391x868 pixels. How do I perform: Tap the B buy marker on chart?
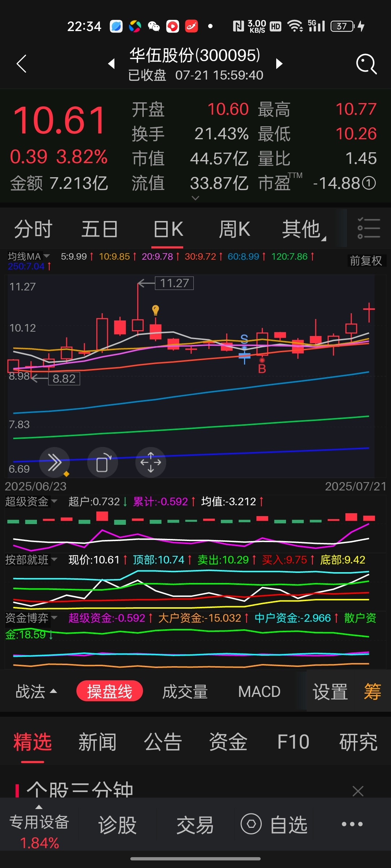[262, 369]
